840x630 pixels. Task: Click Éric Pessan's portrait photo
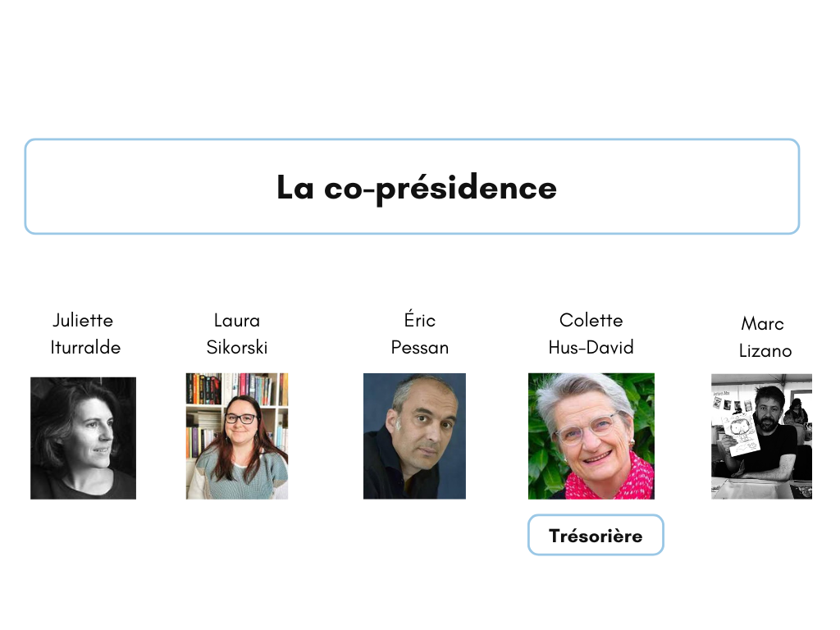(414, 436)
